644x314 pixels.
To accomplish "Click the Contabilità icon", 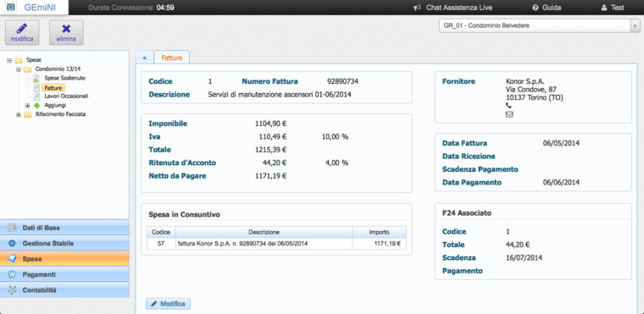I will click(13, 290).
